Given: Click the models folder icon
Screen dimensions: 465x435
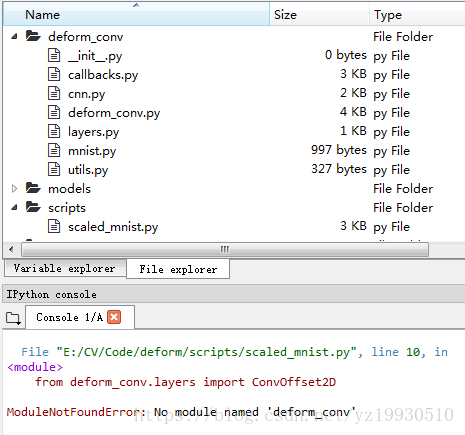Looking at the screenshot, I should (x=33, y=188).
